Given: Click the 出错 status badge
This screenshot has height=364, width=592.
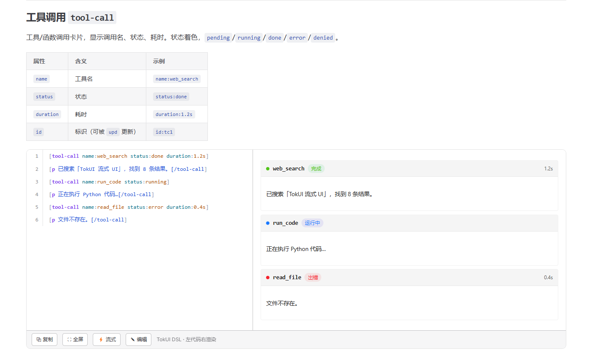Looking at the screenshot, I should 313,278.
